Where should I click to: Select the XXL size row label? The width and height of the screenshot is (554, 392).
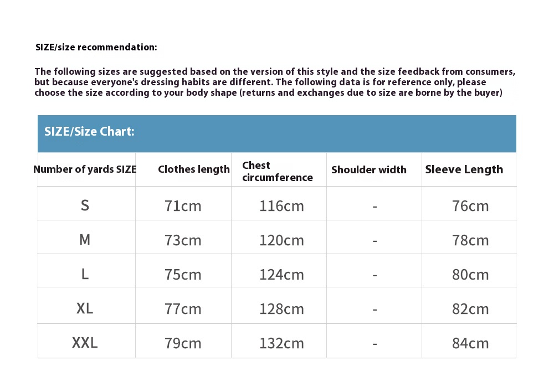tap(85, 343)
